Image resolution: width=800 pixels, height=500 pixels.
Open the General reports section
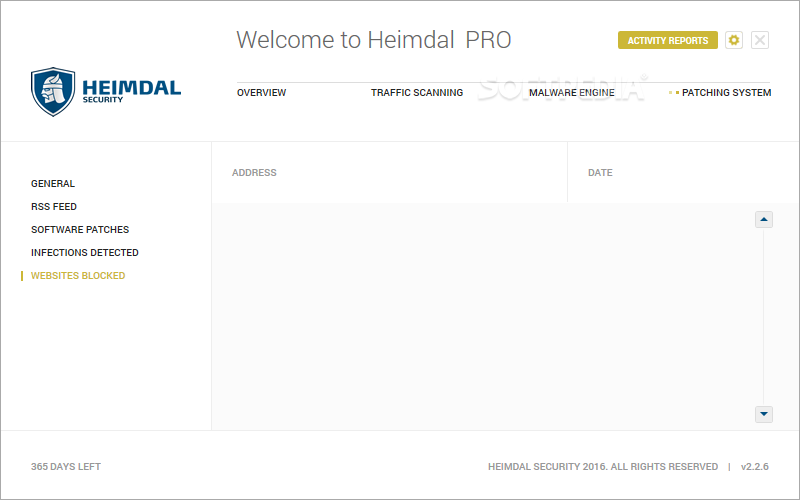point(53,184)
